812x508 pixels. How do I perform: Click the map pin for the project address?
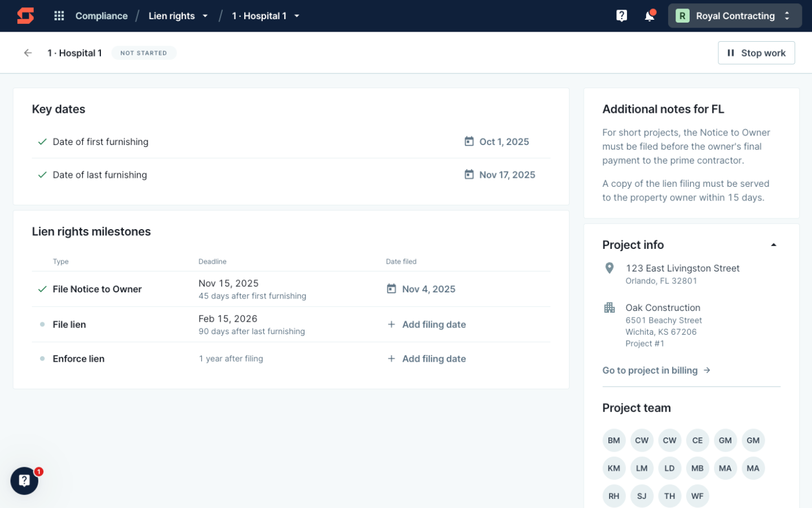(x=609, y=268)
